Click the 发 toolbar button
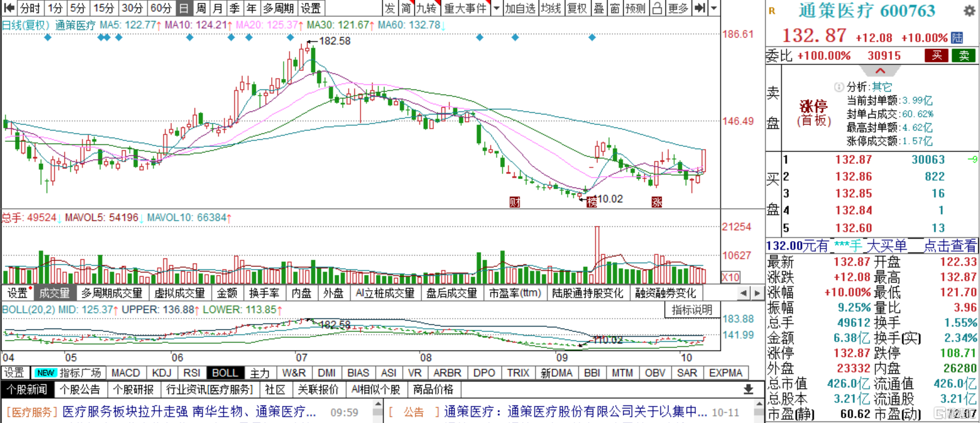Viewport: 980px width, 423px height. point(390,8)
